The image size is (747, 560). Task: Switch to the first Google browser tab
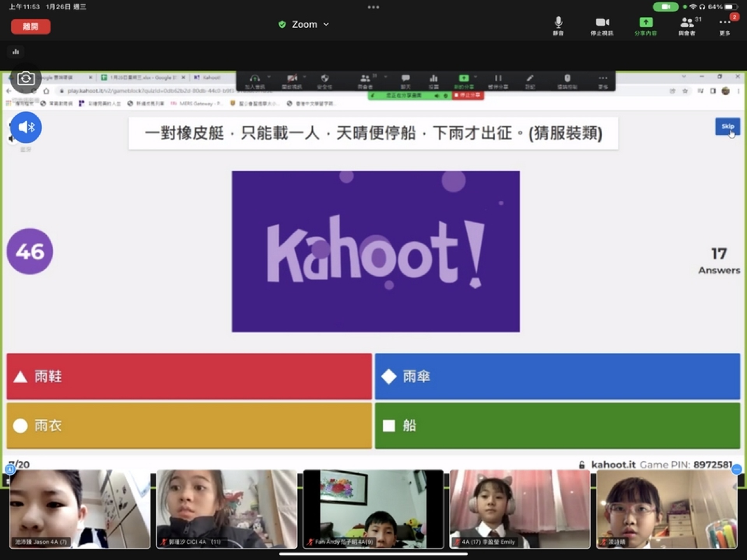(54, 78)
